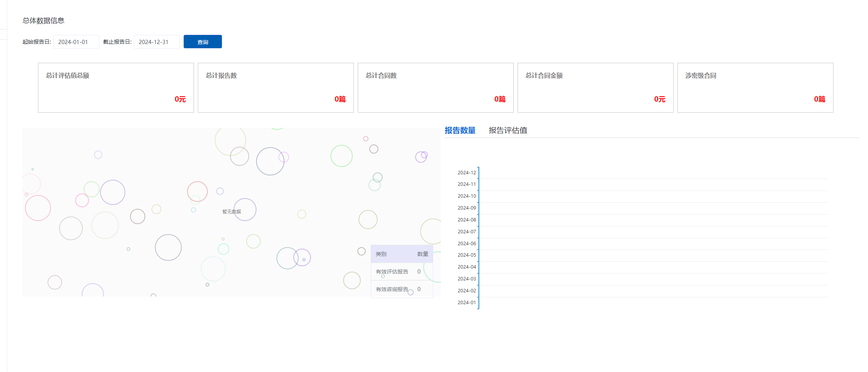Click the 2024-09 axis label
Screen dimensions: 868x372
pos(467,208)
